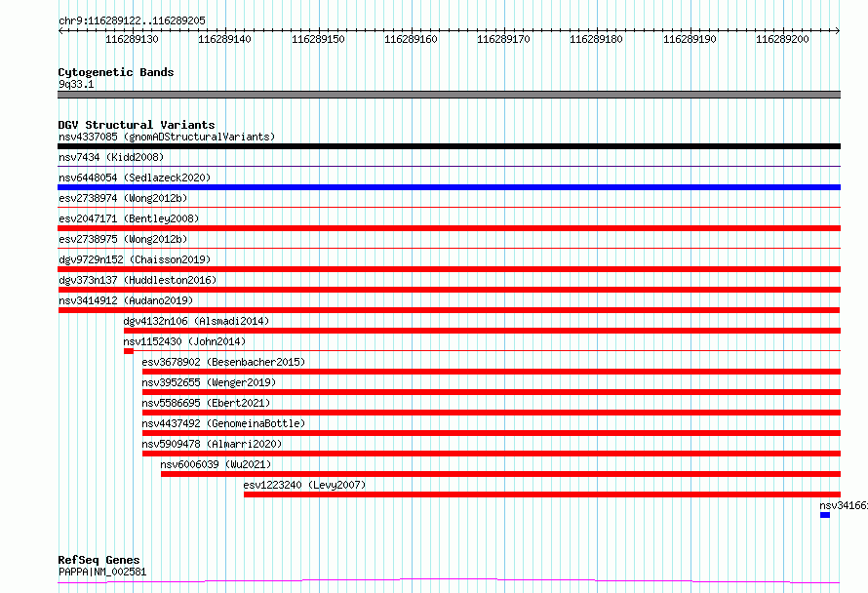Click the nsv6448054 (Sedlazeck2020) label
This screenshot has height=593, width=868.
(x=135, y=178)
